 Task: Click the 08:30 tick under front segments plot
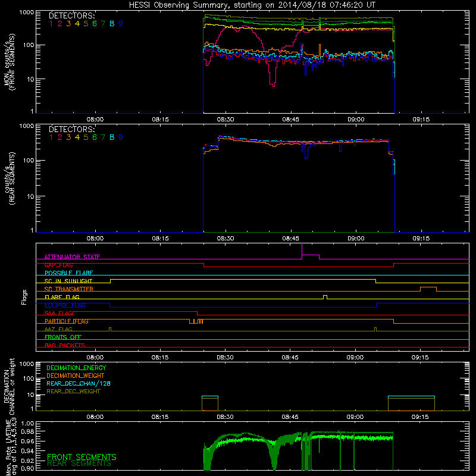[x=226, y=120]
